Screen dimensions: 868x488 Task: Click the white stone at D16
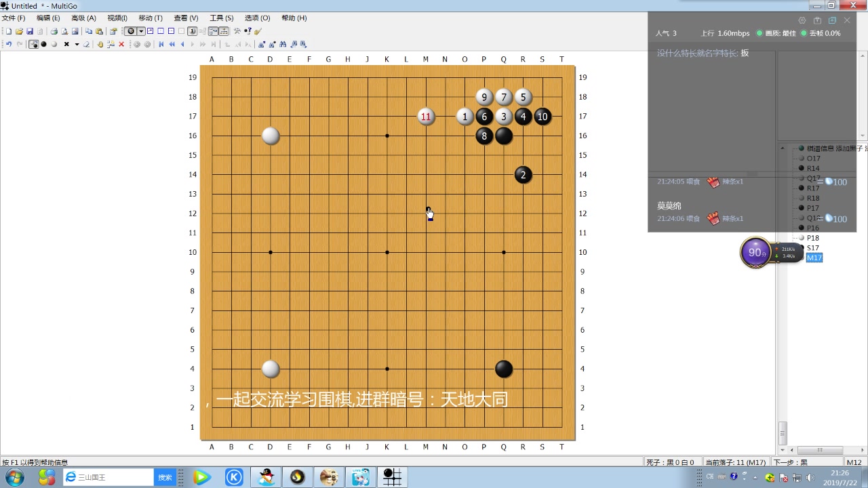pyautogui.click(x=271, y=136)
